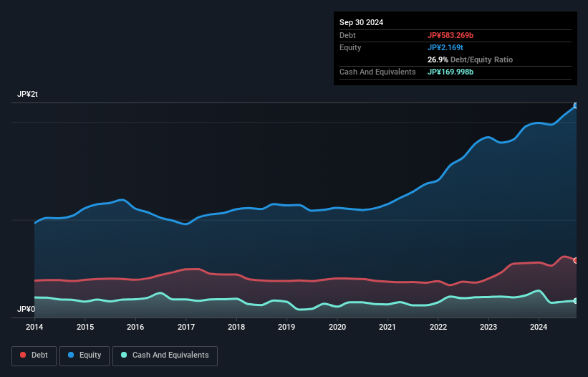588x377 pixels.
Task: Click the 2017 x-axis label
Action: coord(186,327)
